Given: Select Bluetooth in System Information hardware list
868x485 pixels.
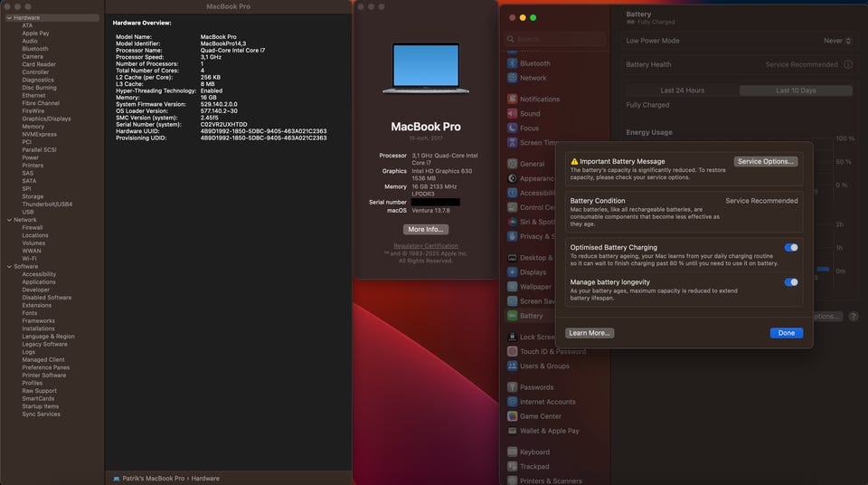Looking at the screenshot, I should click(35, 49).
